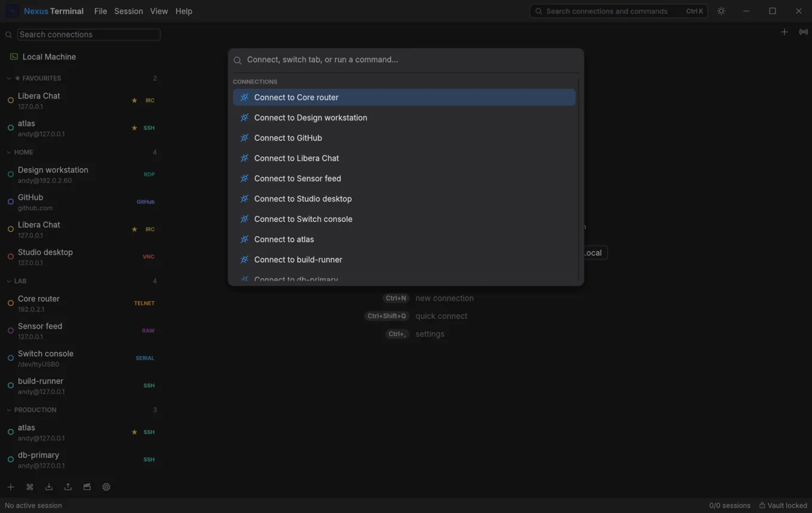This screenshot has height=513, width=812.
Task: Click the TELNET badge on Core router
Action: [x=144, y=303]
